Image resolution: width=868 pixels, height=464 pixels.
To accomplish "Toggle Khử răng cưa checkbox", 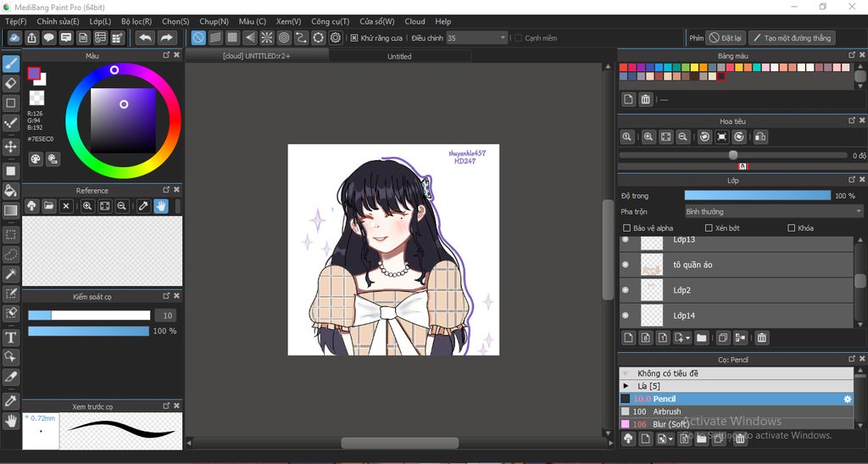I will pyautogui.click(x=354, y=38).
